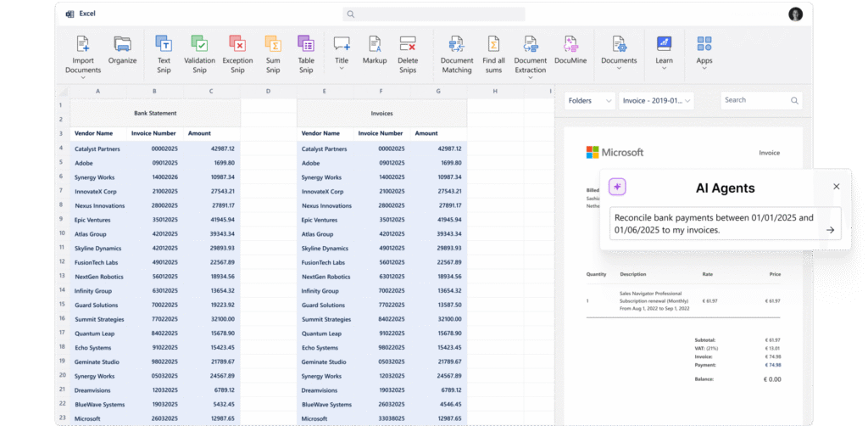Screen dimensions: 868x426
Task: Select invoice number 14002026 cell
Action: [x=155, y=177]
